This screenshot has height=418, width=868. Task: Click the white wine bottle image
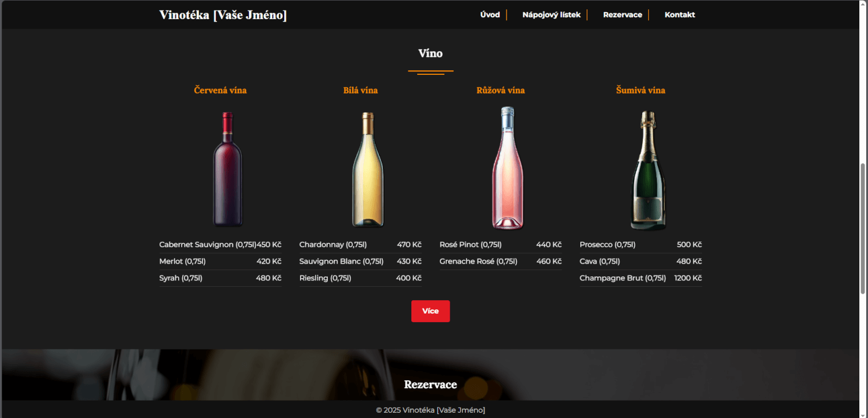pos(368,169)
